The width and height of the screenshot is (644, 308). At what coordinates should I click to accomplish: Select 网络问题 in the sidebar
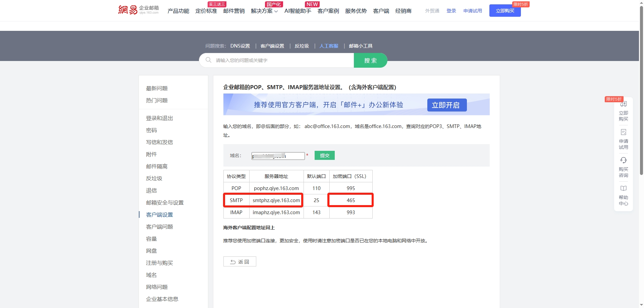pos(157,287)
